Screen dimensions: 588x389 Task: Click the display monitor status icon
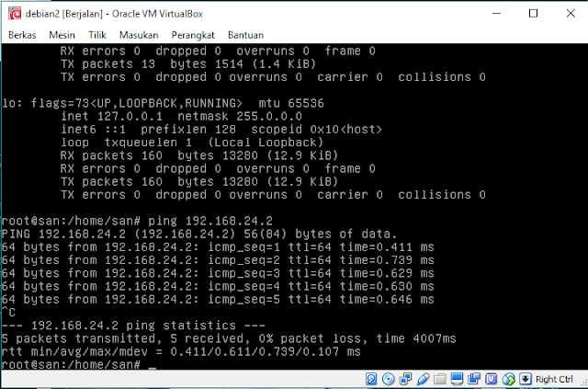click(x=457, y=379)
